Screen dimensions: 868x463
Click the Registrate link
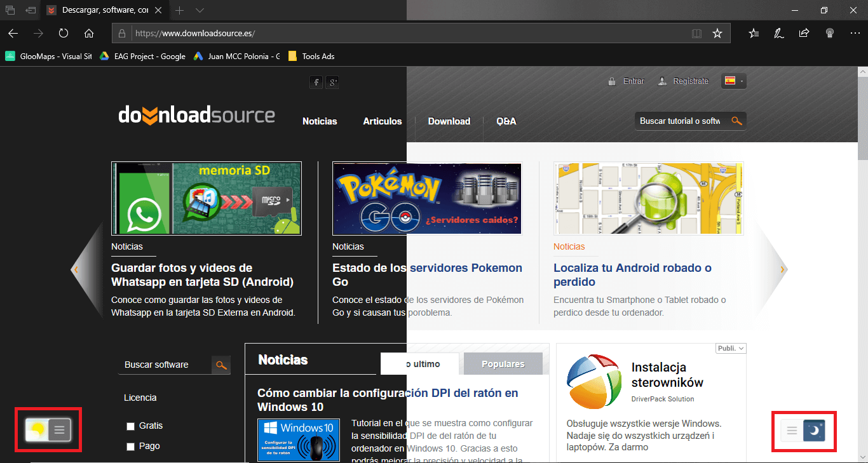tap(691, 81)
